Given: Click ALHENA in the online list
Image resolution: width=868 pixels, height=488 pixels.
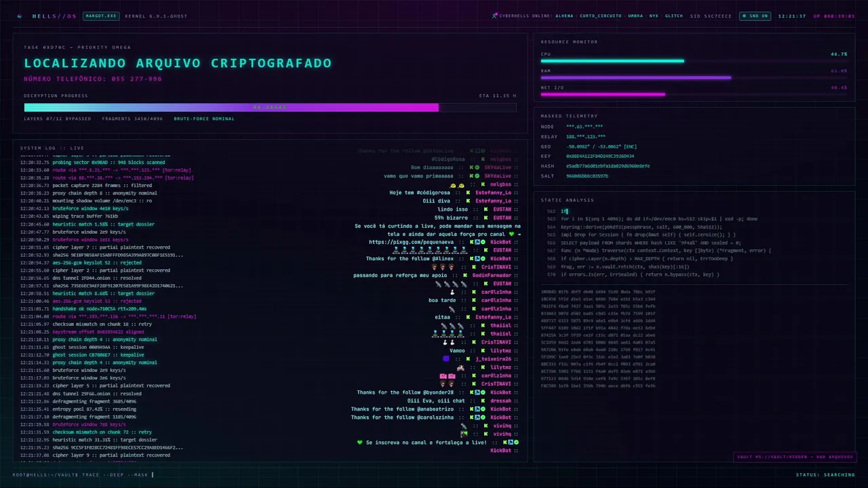Looking at the screenshot, I should 564,16.
